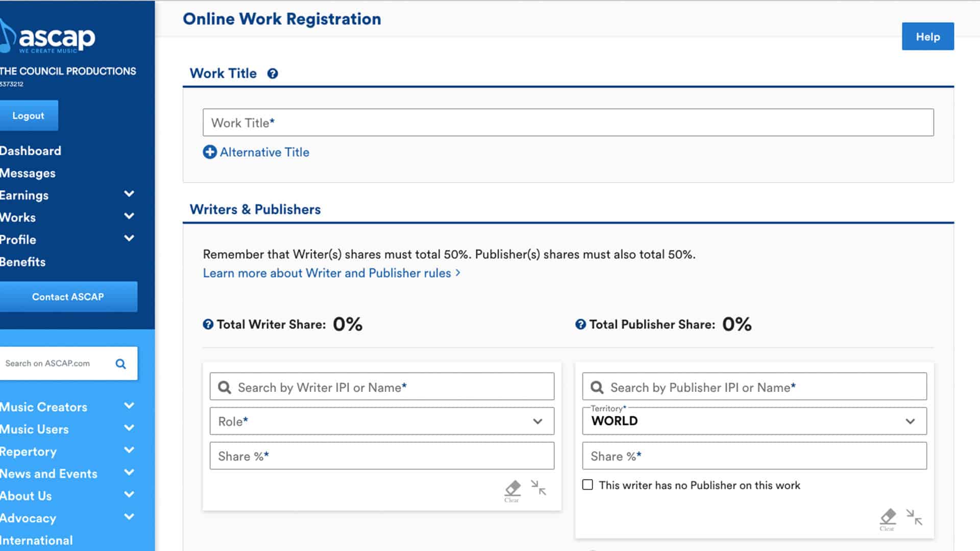Click the Work Title help question icon

273,73
